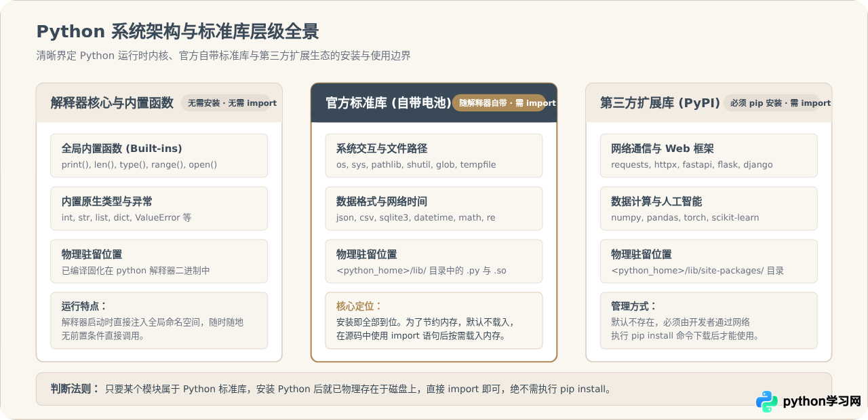Click '<python_home>/lib/site-packages/ 目录' text
The image size is (868, 420).
698,271
